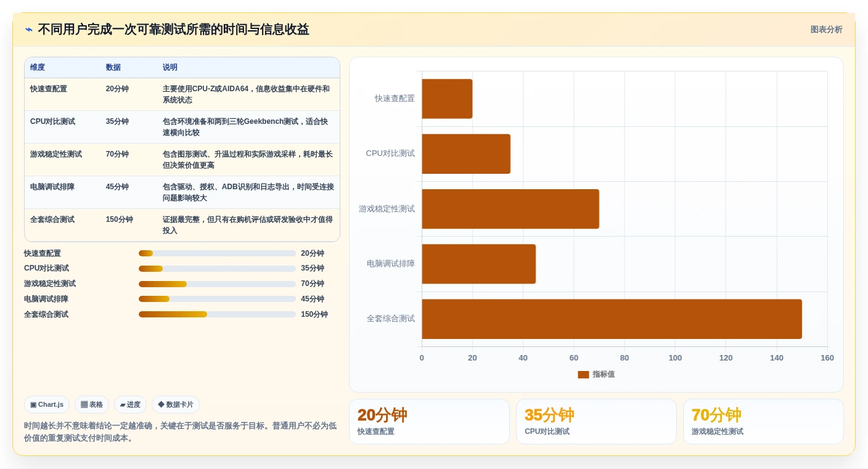Select the Chart.js tag

coord(47,405)
